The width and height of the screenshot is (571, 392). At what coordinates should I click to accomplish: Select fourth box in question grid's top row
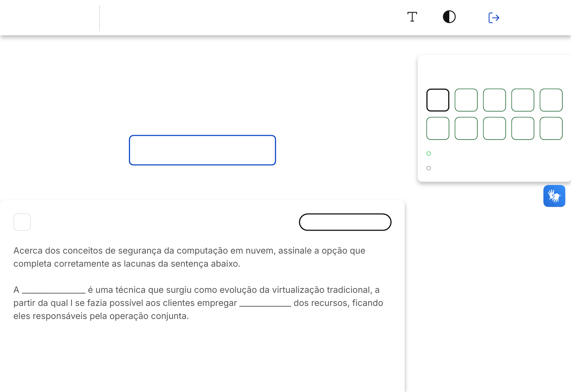[x=523, y=100]
